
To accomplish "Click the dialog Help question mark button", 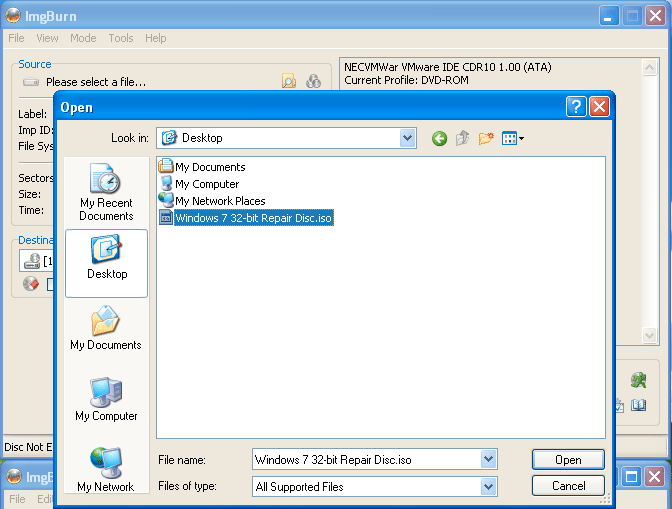I will [x=576, y=107].
